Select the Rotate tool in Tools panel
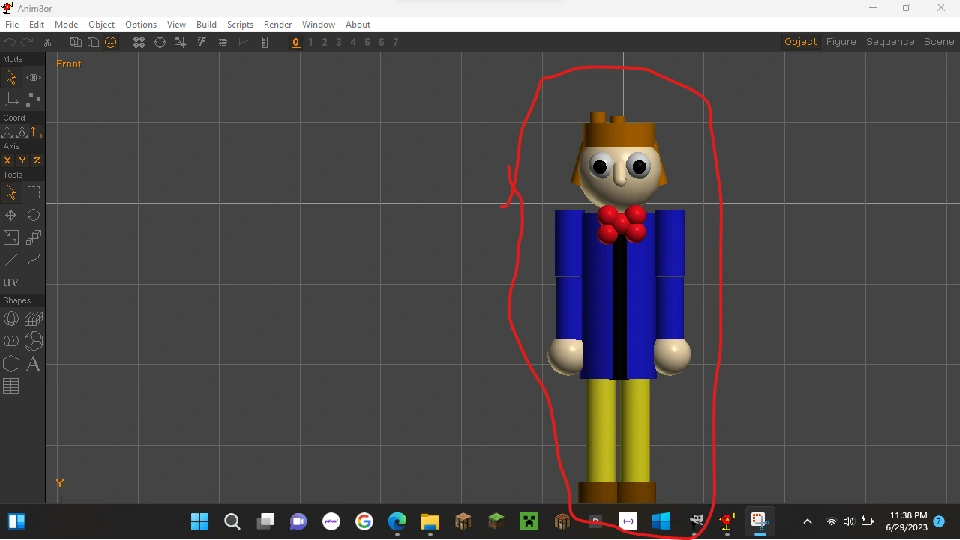The width and height of the screenshot is (960, 540). (33, 215)
